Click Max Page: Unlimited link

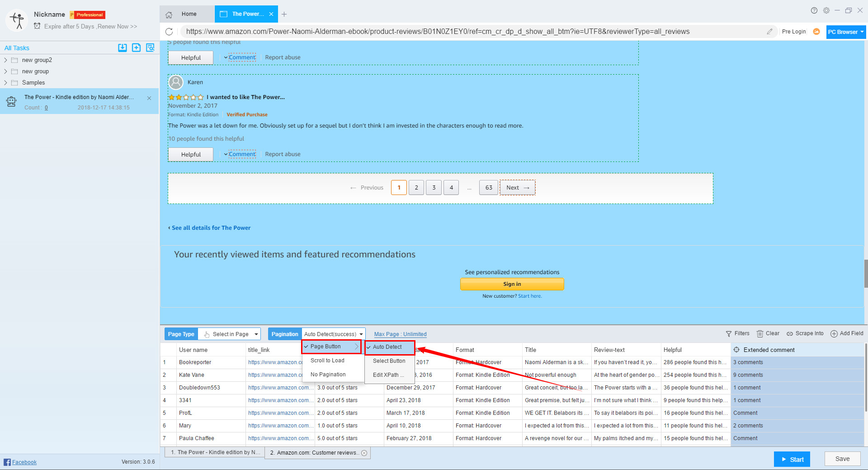point(401,334)
